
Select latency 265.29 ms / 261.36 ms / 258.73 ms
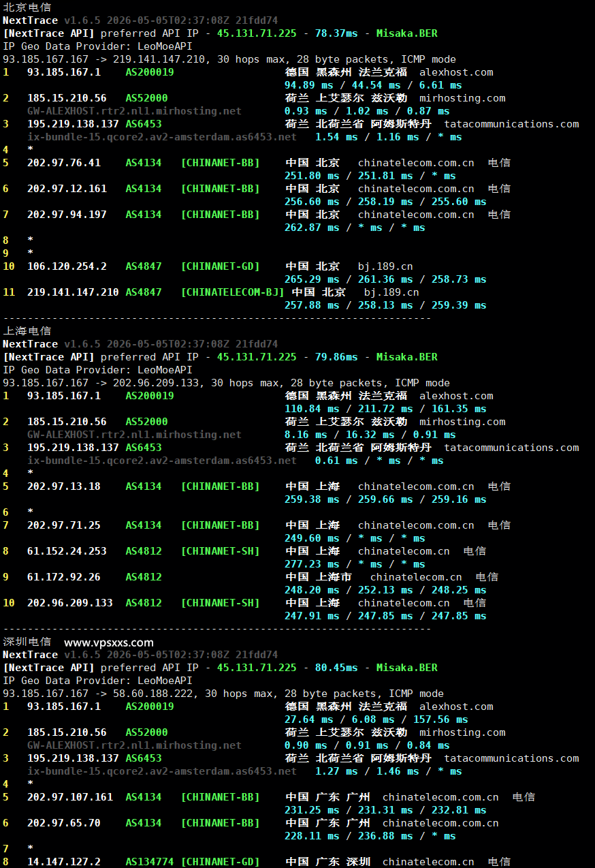point(385,279)
